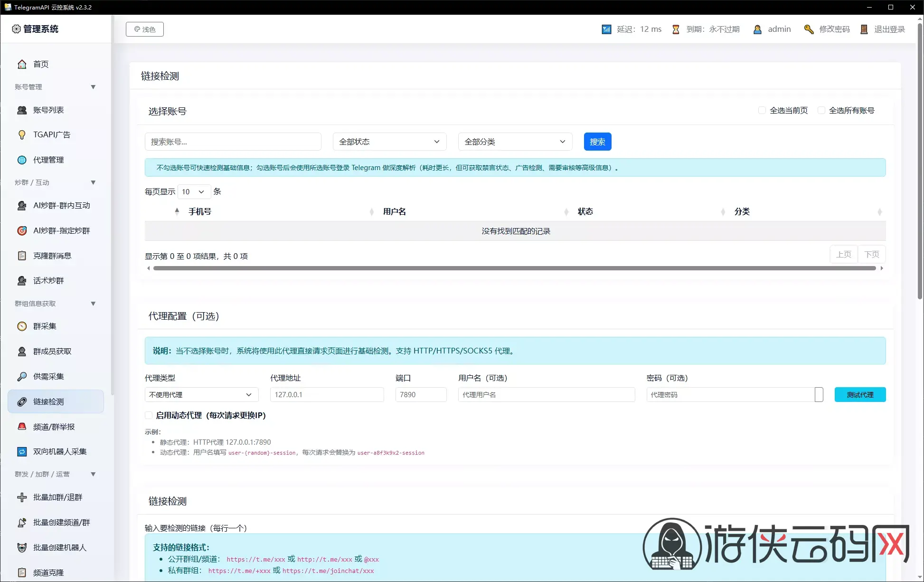This screenshot has height=582, width=924.
Task: Click the plus icon for 批量加群/退群
Action: [x=22, y=497]
